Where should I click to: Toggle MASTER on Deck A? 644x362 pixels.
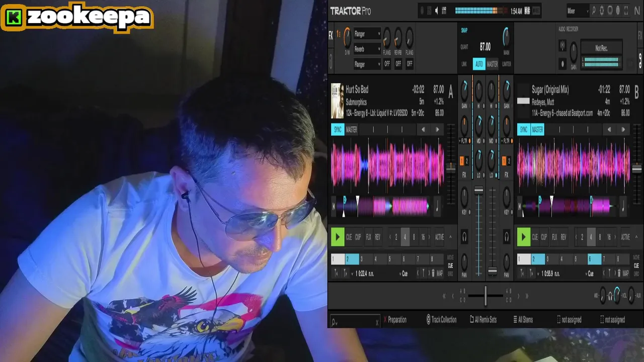coord(351,130)
